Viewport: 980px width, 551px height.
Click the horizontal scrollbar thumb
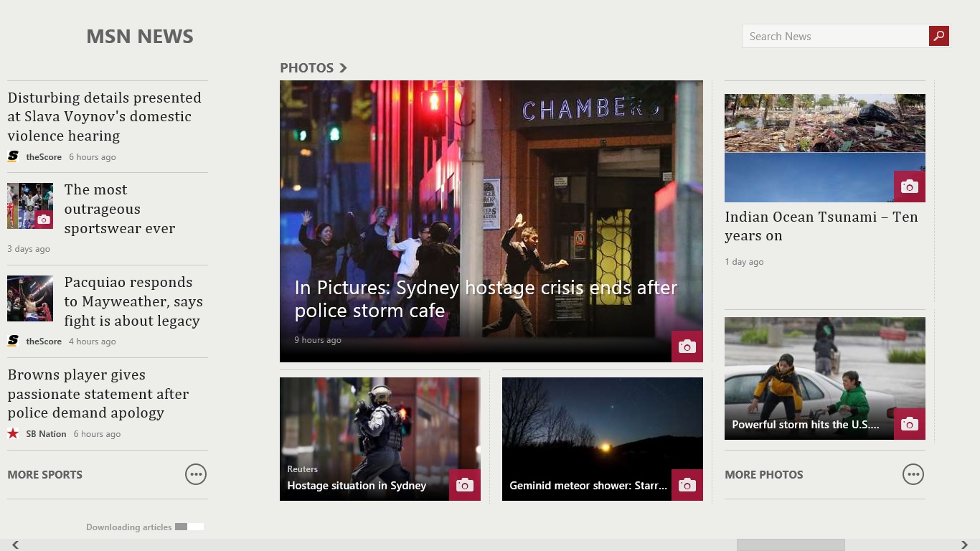[x=791, y=545]
